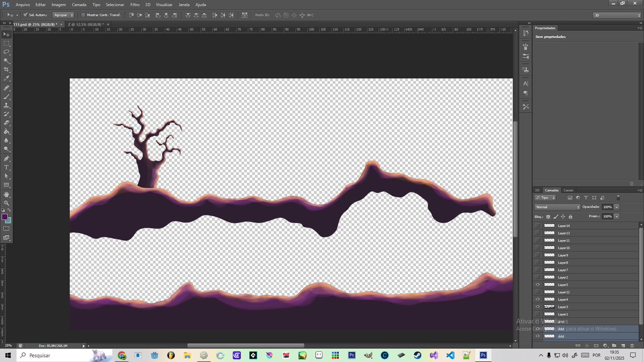Open layers panel flyout menu

pyautogui.click(x=639, y=190)
